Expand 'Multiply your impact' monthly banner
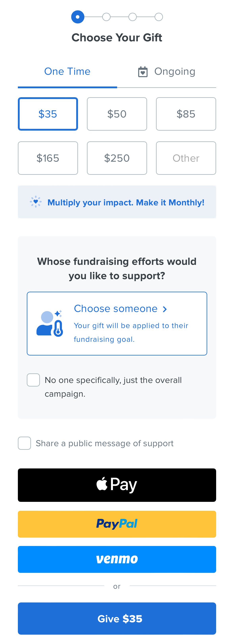The width and height of the screenshot is (234, 644). coord(126,202)
